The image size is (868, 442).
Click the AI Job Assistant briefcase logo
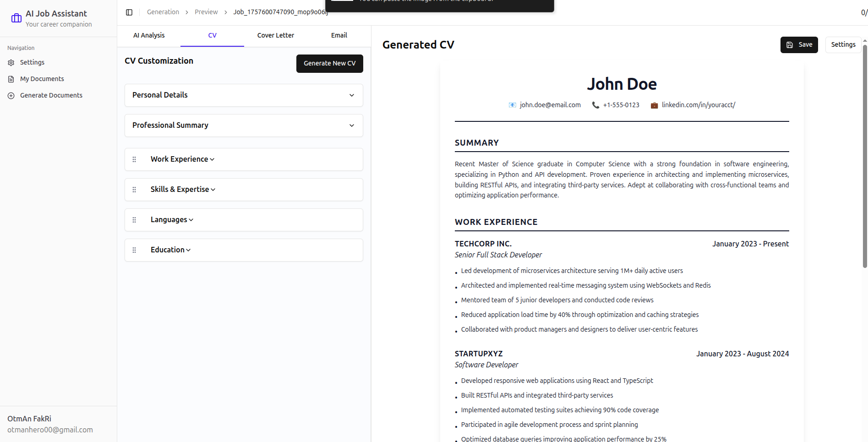pos(16,18)
